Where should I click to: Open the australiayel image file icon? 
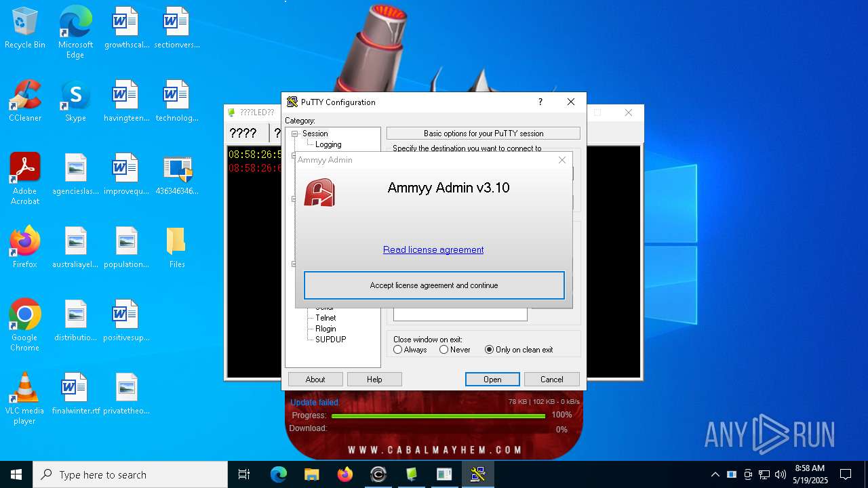click(x=75, y=248)
